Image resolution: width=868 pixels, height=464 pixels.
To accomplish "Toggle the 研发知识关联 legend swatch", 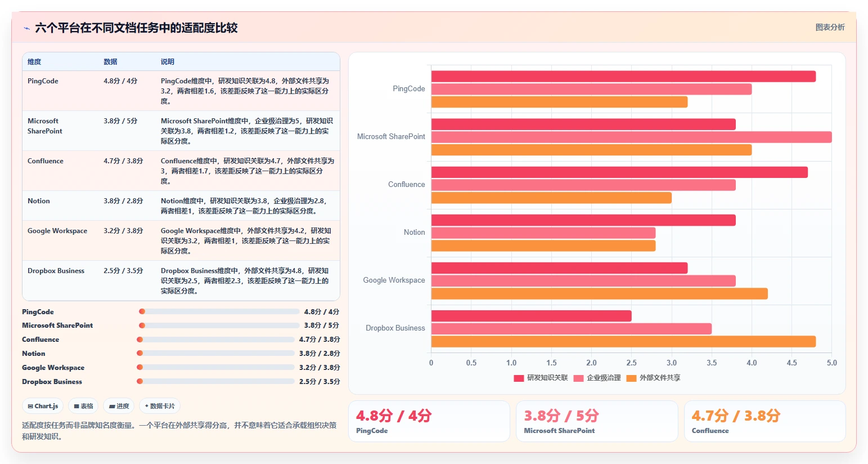I will 519,378.
